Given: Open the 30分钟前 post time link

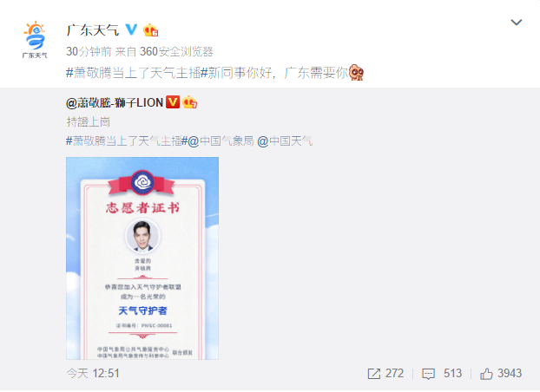Looking at the screenshot, I should click(89, 52).
